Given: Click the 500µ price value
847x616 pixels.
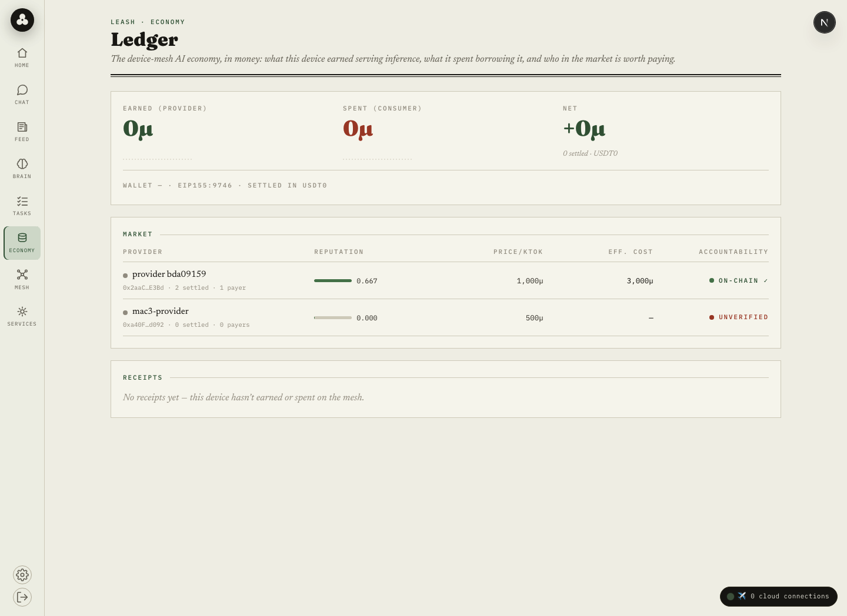Looking at the screenshot, I should (x=535, y=318).
